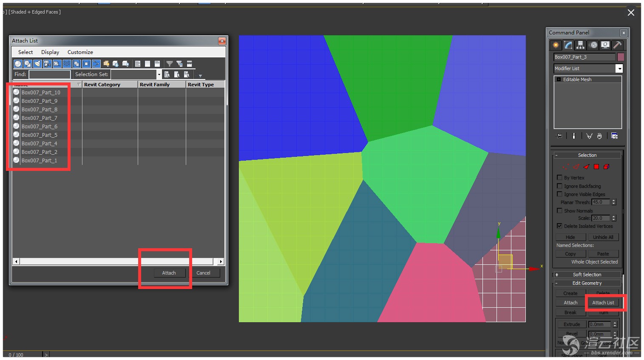Uncheck Delete Isolated Vertices checkbox

(559, 226)
